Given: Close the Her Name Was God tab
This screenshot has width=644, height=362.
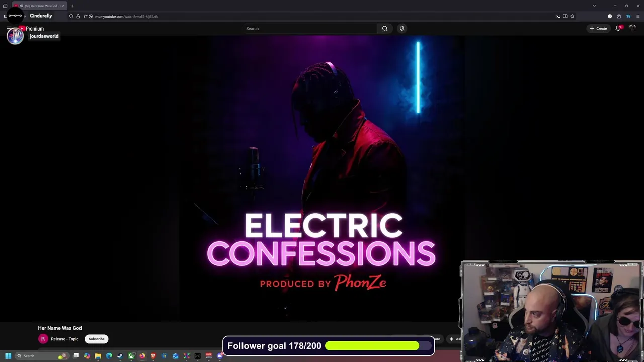Looking at the screenshot, I should click(63, 6).
